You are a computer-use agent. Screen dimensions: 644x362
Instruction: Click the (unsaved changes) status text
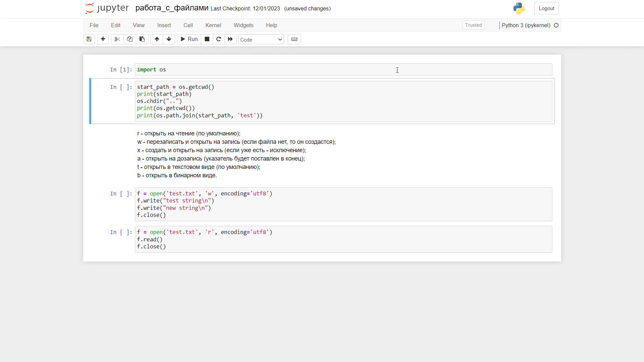[307, 9]
